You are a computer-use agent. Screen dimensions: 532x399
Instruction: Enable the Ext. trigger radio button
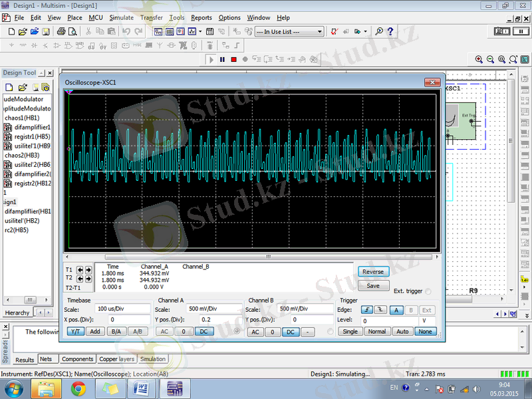click(428, 291)
